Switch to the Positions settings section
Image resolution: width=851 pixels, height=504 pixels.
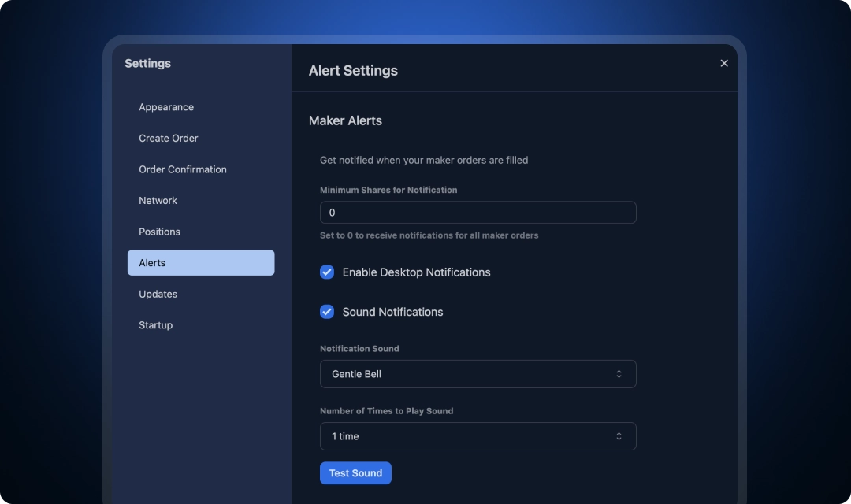(159, 232)
